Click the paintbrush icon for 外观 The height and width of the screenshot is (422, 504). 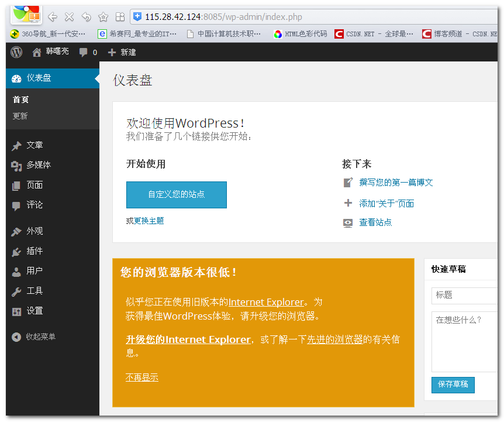16,232
